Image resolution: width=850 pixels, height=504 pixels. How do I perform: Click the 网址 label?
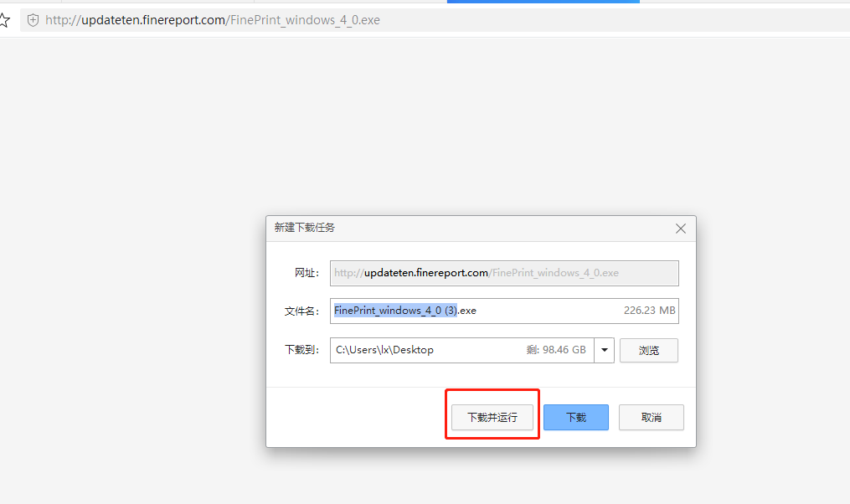(307, 273)
